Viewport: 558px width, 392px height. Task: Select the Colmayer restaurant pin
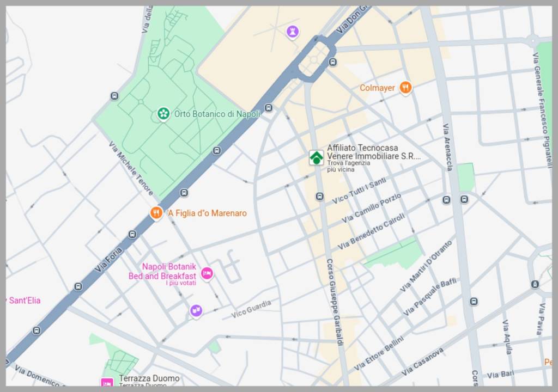pos(405,87)
